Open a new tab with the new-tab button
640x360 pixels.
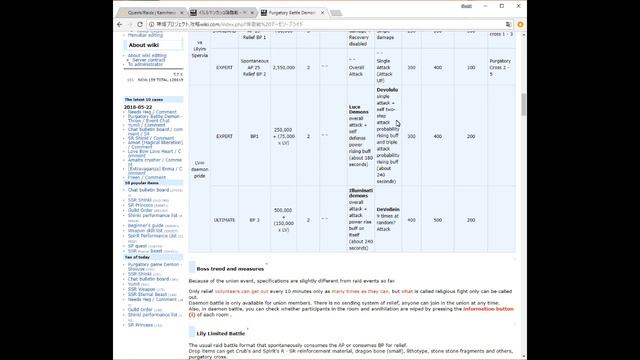[336, 13]
